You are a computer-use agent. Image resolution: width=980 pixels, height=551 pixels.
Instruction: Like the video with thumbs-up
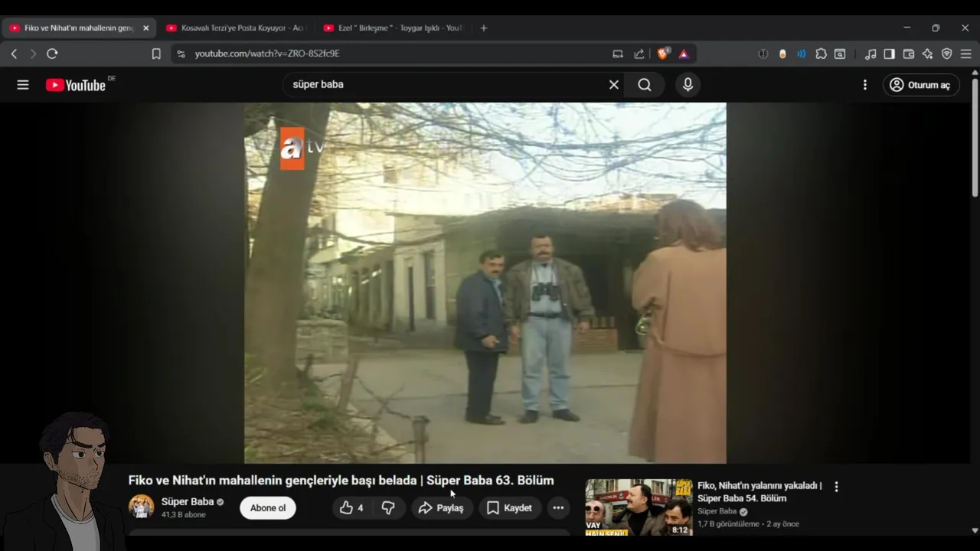click(351, 507)
